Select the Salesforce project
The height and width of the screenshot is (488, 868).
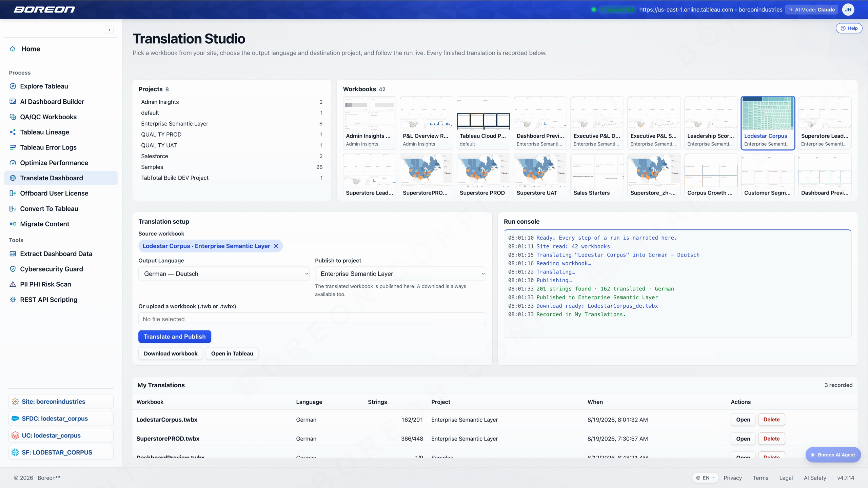[232, 156]
